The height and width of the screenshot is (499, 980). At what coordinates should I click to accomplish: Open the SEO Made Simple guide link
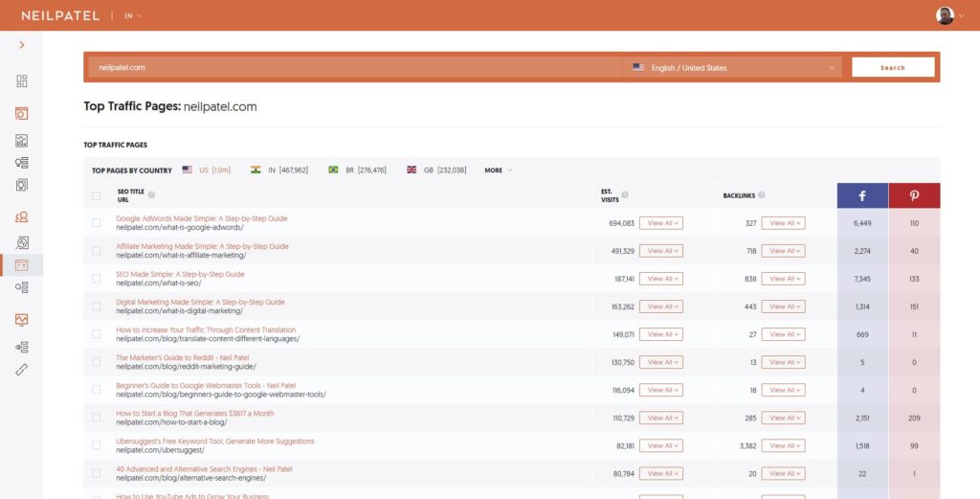click(180, 274)
